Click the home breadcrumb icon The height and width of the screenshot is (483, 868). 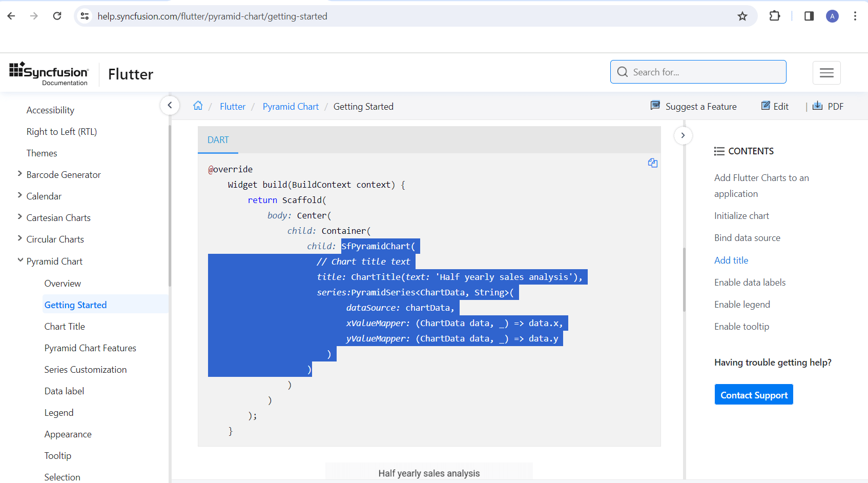point(198,106)
